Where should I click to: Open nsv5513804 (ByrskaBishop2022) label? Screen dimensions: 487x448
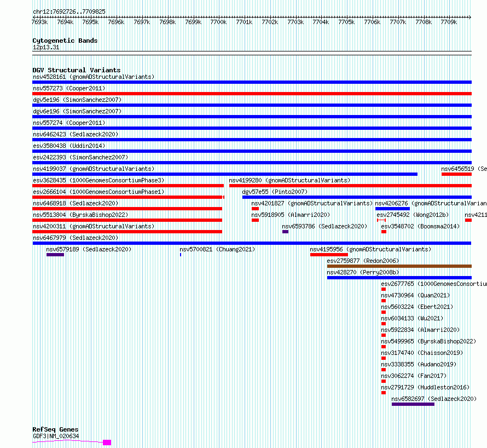click(80, 215)
